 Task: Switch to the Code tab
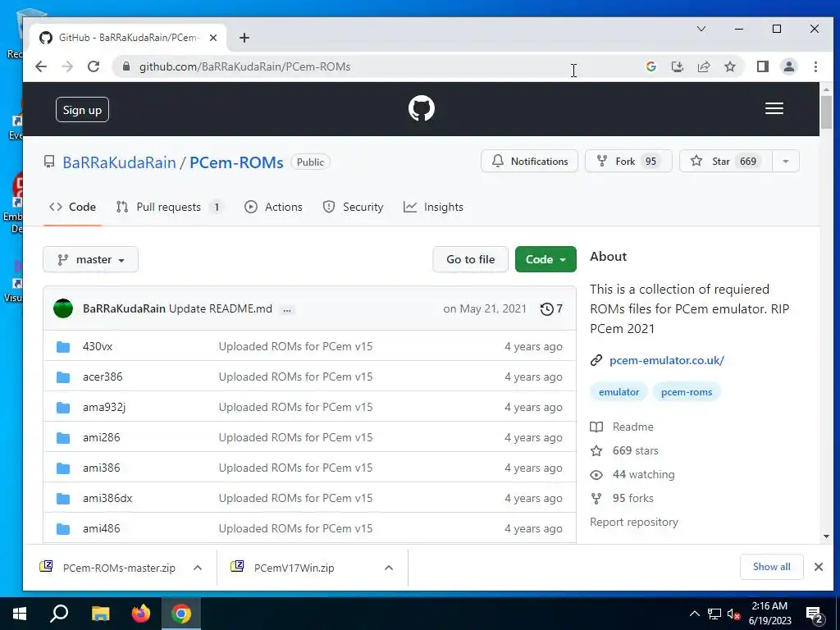pyautogui.click(x=72, y=207)
